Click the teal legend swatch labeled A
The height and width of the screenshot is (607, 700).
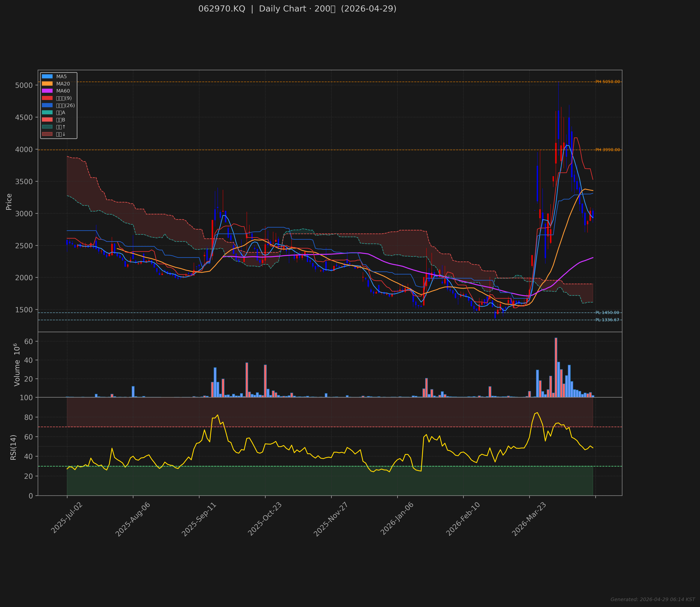point(47,112)
